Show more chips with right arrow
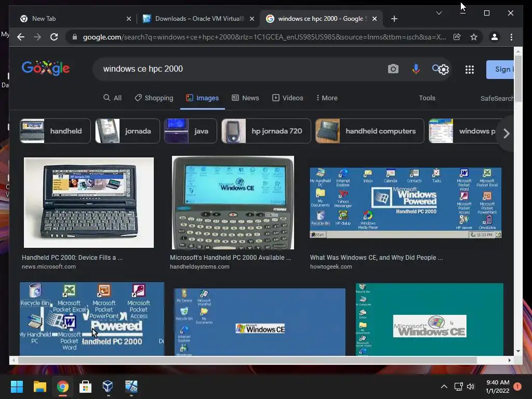The height and width of the screenshot is (399, 532). pyautogui.click(x=506, y=134)
